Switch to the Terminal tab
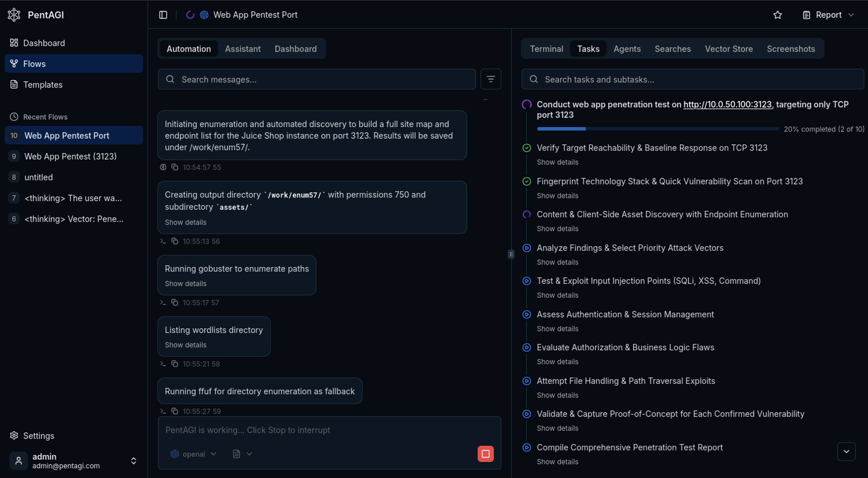868x478 pixels. [546, 49]
